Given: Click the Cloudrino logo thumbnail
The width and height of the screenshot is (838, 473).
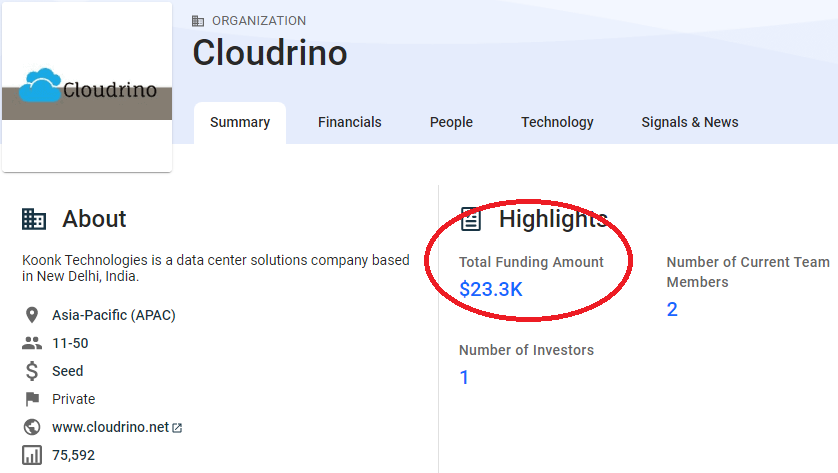Looking at the screenshot, I should click(87, 87).
